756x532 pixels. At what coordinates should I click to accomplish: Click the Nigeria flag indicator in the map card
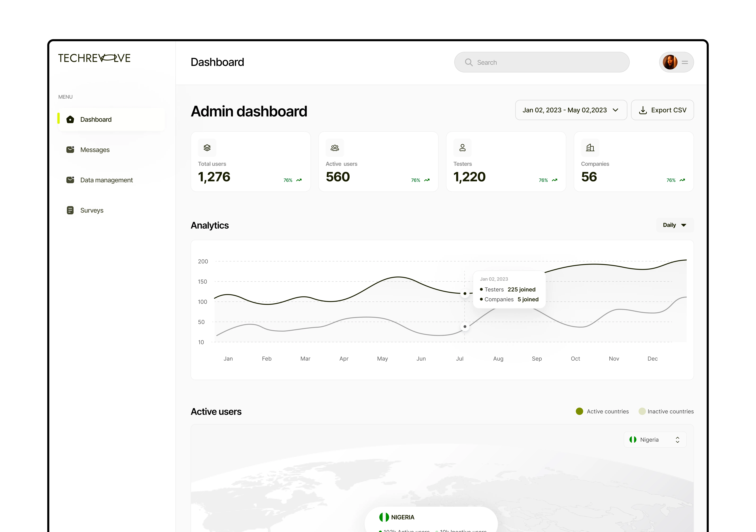point(633,440)
